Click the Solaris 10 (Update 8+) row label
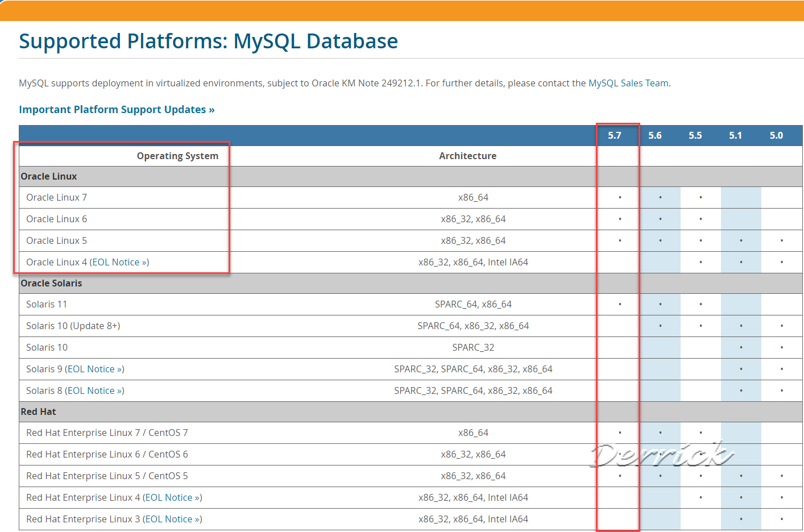The image size is (804, 532). coord(73,326)
